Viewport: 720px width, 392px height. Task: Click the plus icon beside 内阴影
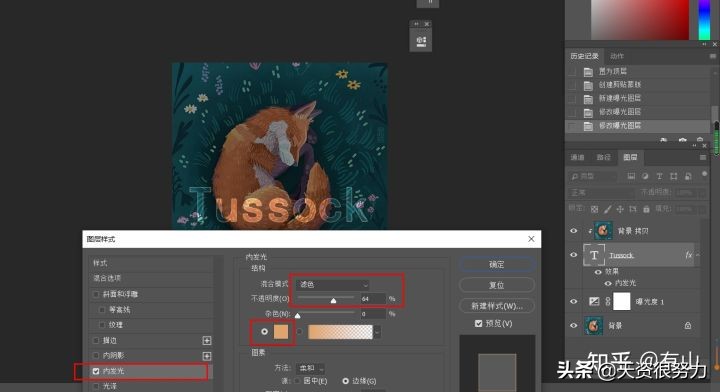pyautogui.click(x=207, y=356)
